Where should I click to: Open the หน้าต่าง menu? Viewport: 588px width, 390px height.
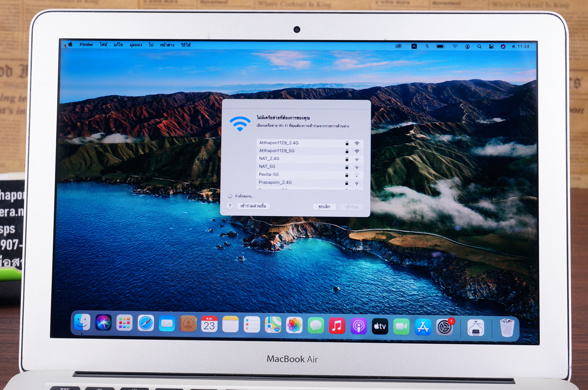click(167, 45)
